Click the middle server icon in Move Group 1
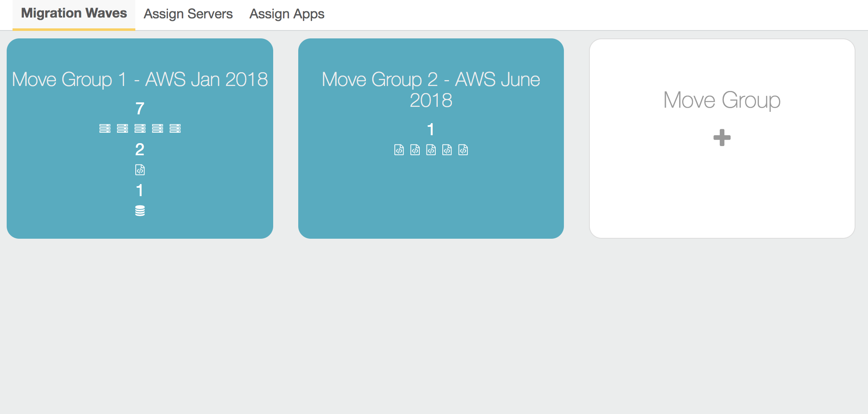 coord(140,129)
